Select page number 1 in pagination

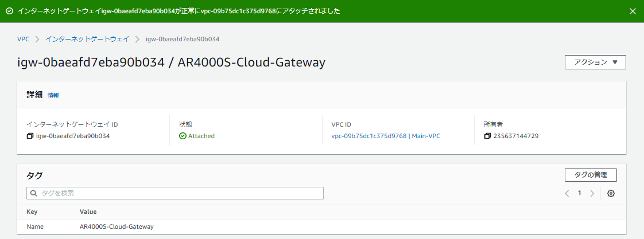(579, 193)
